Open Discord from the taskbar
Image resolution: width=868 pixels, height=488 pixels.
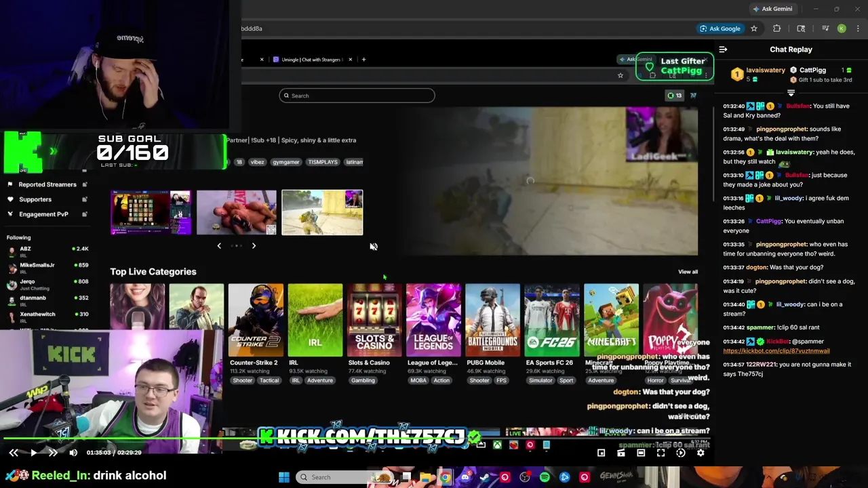click(465, 477)
